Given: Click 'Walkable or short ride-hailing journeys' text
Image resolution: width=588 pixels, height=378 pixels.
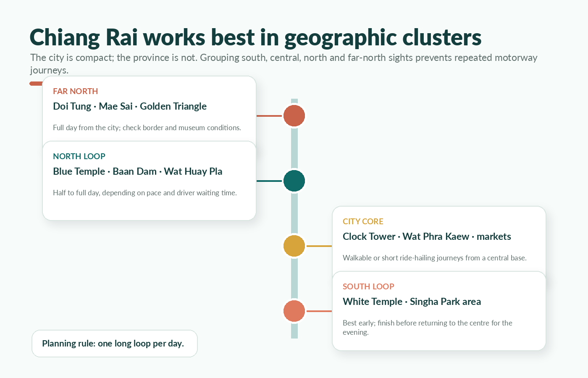Looking at the screenshot, I should [435, 258].
